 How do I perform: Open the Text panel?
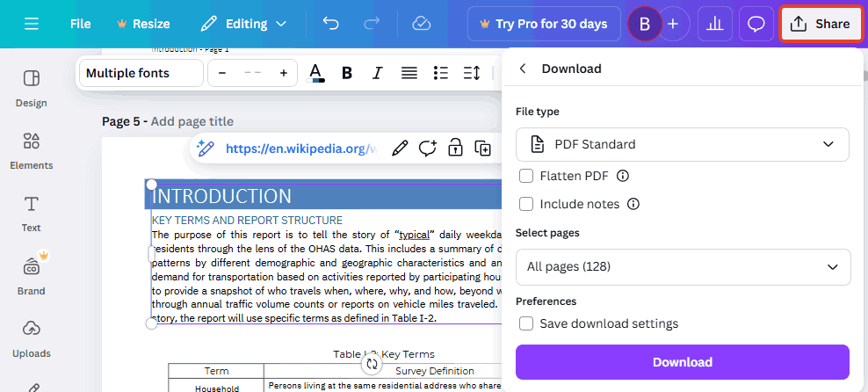[31, 213]
